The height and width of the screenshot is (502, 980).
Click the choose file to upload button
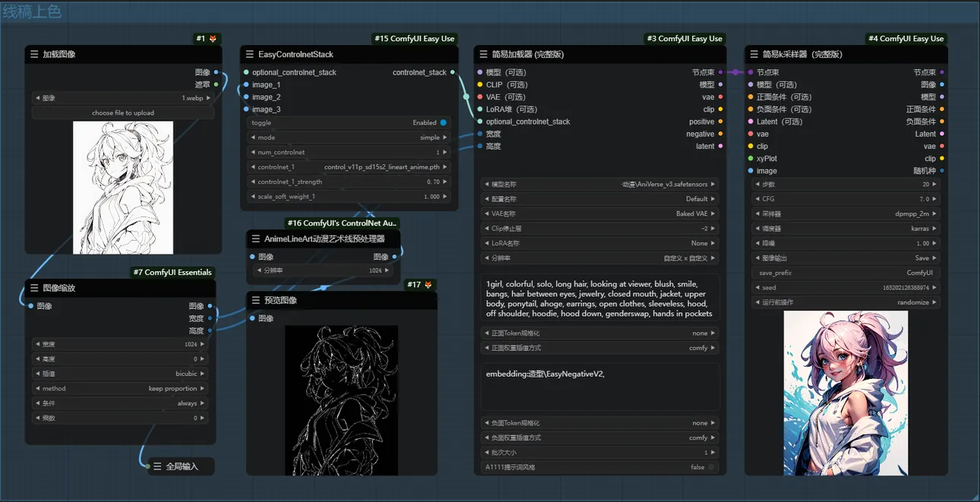coord(123,113)
